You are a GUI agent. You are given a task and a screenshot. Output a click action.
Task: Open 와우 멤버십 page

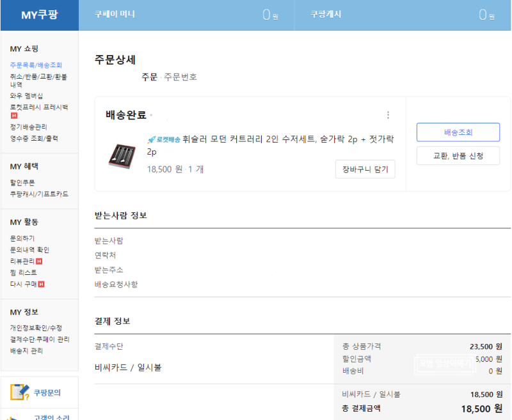point(26,95)
